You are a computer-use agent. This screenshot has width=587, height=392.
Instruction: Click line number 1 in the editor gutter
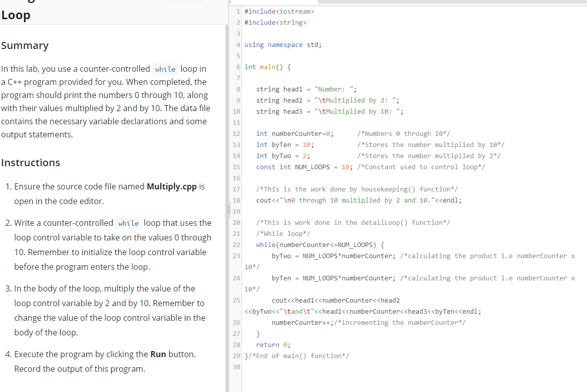[237, 11]
